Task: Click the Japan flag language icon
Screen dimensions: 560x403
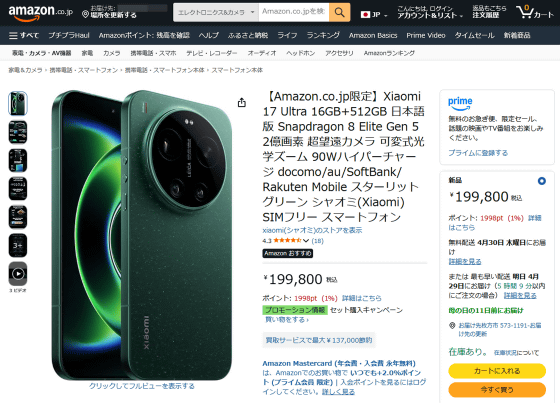Action: coord(365,15)
